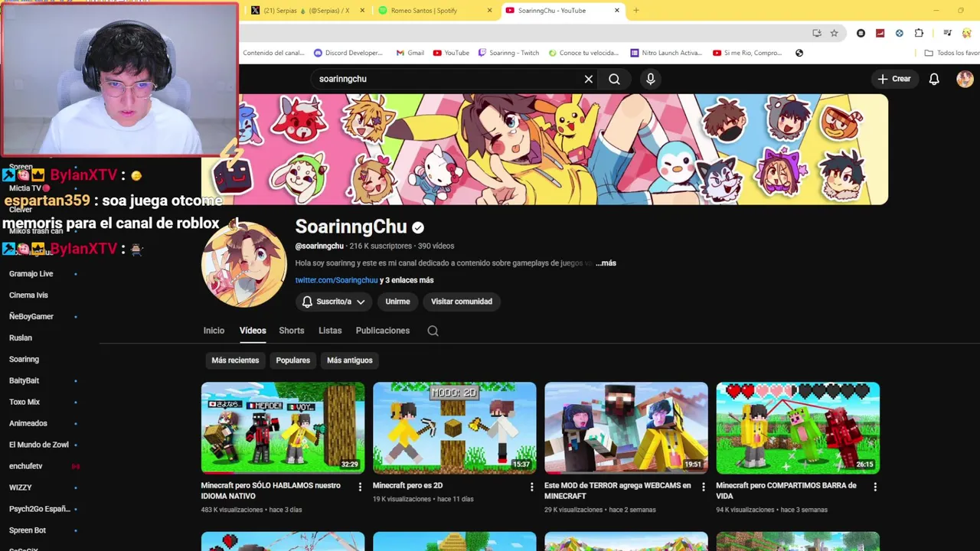Go to the channel Inicio tab
Image resolution: width=980 pixels, height=551 pixels.
(x=214, y=331)
